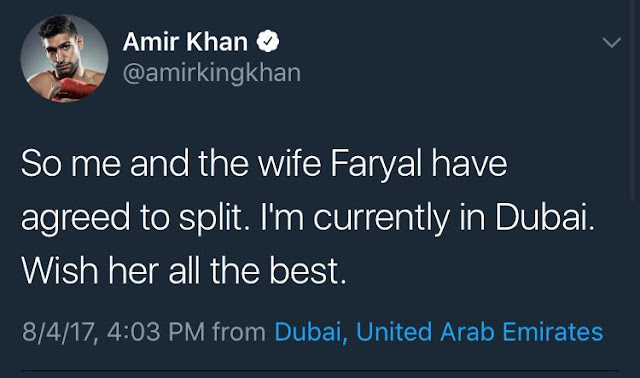Open the @amirkingkhan handle
This screenshot has height=378, width=640.
(212, 73)
